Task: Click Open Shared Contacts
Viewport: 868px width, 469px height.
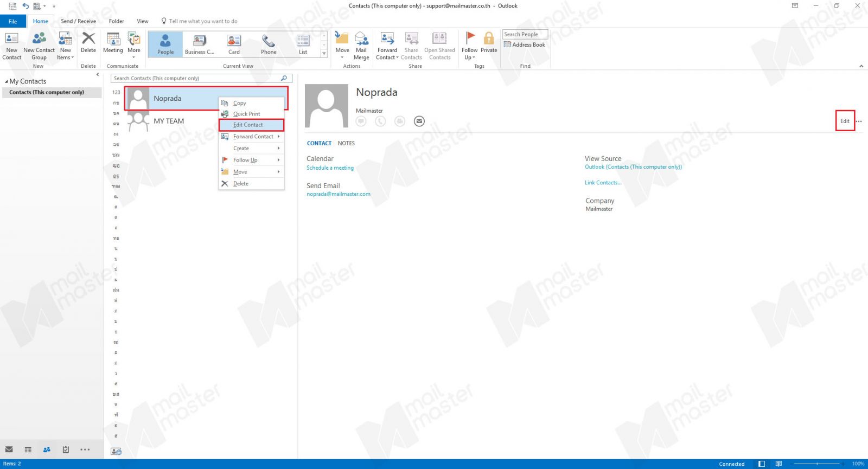Action: tap(439, 46)
